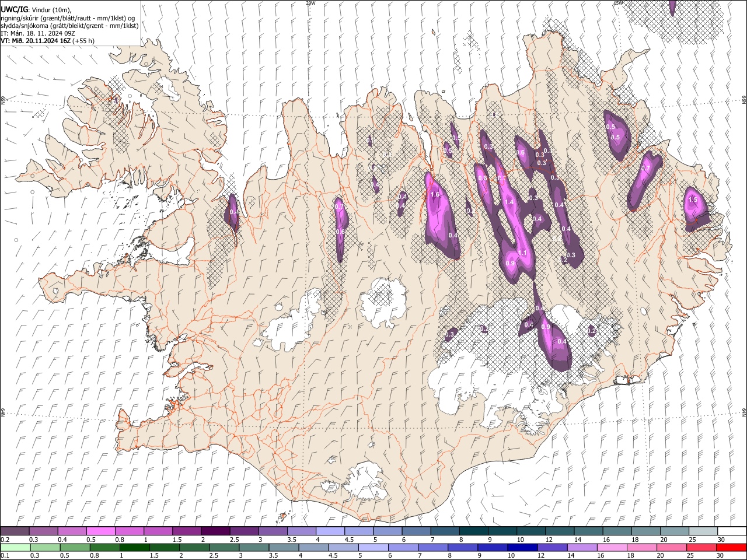Select the bright red 30 swatch in the rain legend
The width and height of the screenshot is (747, 560).
point(732,548)
